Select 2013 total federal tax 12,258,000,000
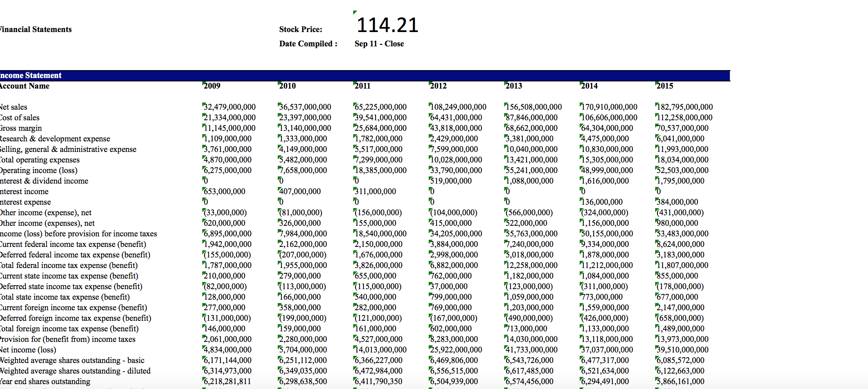 531,265
